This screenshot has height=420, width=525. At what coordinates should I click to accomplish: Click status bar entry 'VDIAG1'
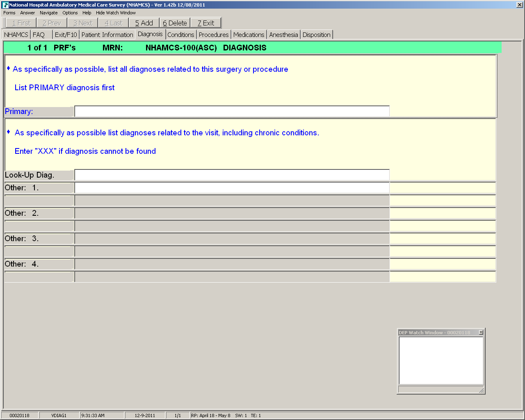pos(59,415)
